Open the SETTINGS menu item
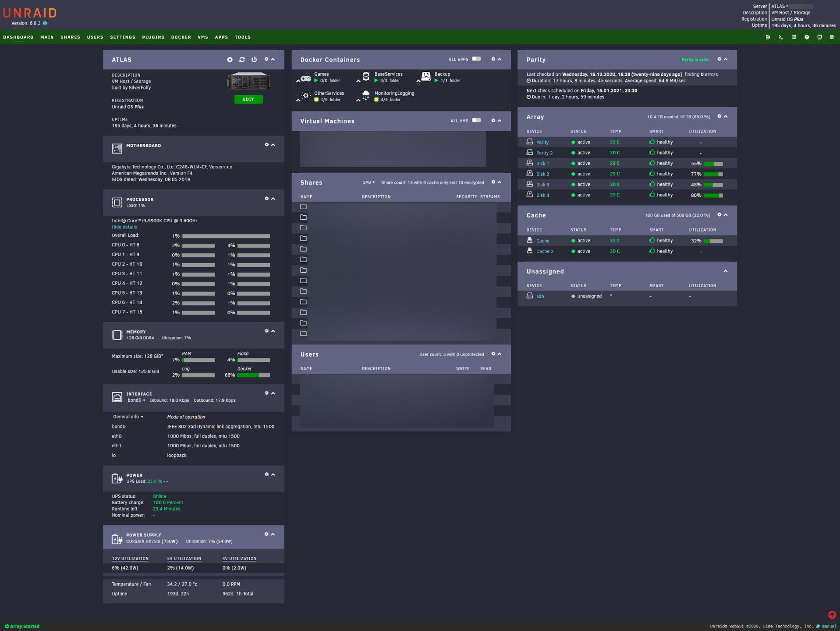840x631 pixels. point(123,37)
